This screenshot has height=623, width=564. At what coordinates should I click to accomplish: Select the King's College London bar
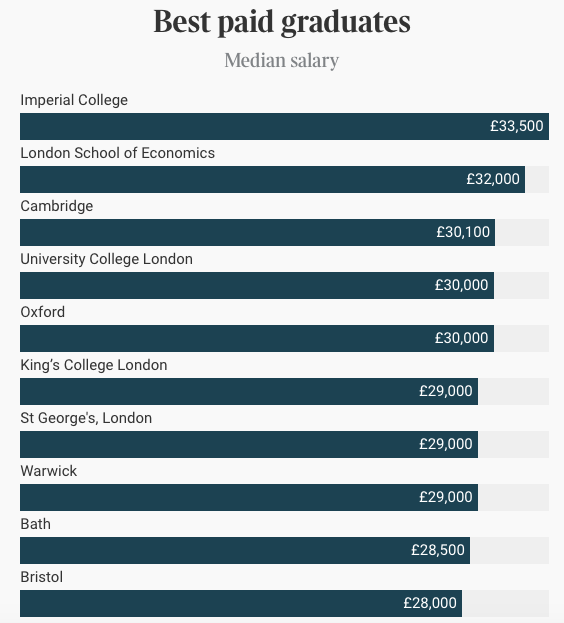pyautogui.click(x=249, y=391)
